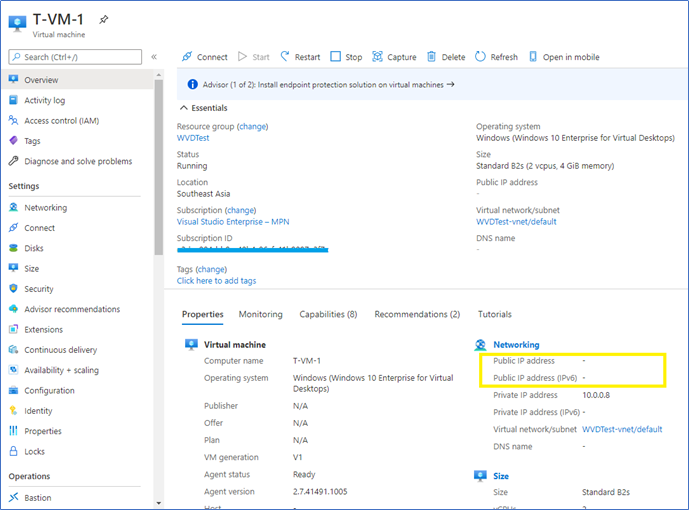The image size is (689, 510).
Task: Click the Extensions icon in sidebar
Action: (x=14, y=329)
